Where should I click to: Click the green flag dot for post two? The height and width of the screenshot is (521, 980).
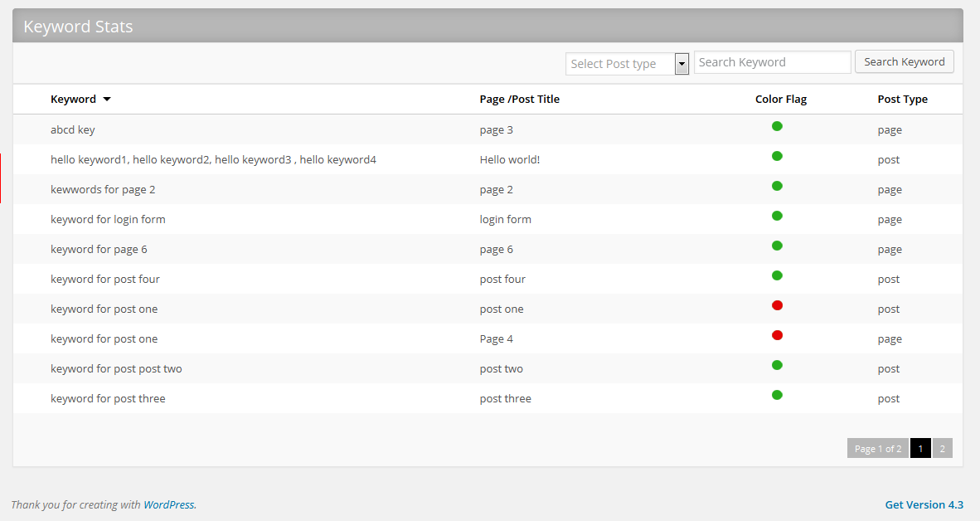777,365
